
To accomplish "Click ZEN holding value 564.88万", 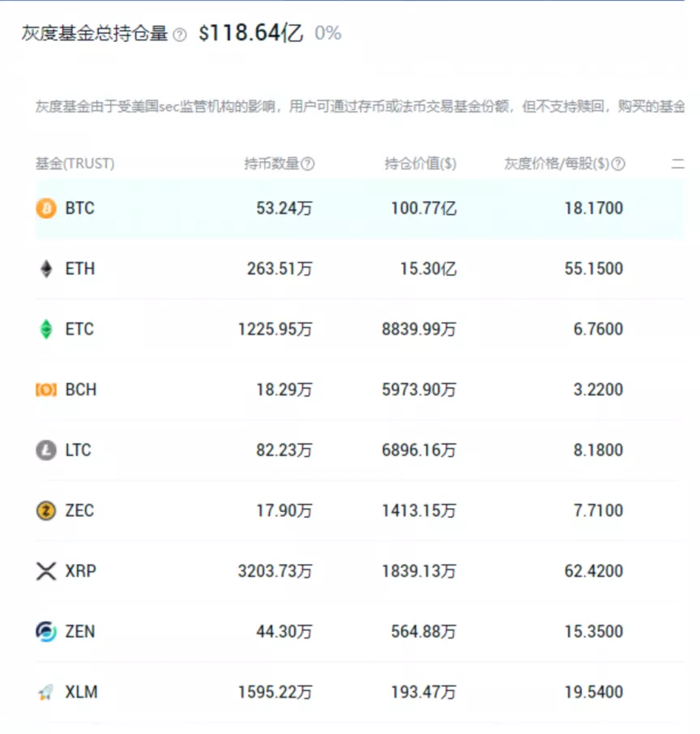I will click(423, 631).
